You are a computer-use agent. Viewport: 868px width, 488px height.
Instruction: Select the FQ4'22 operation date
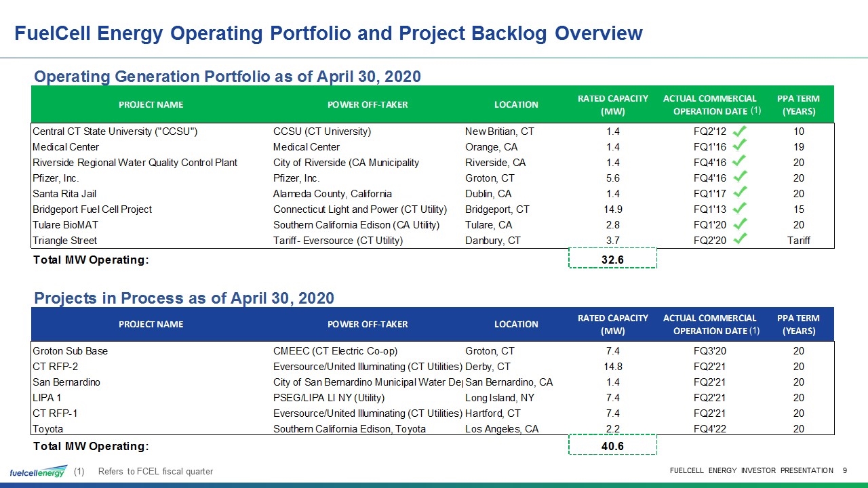(711, 429)
